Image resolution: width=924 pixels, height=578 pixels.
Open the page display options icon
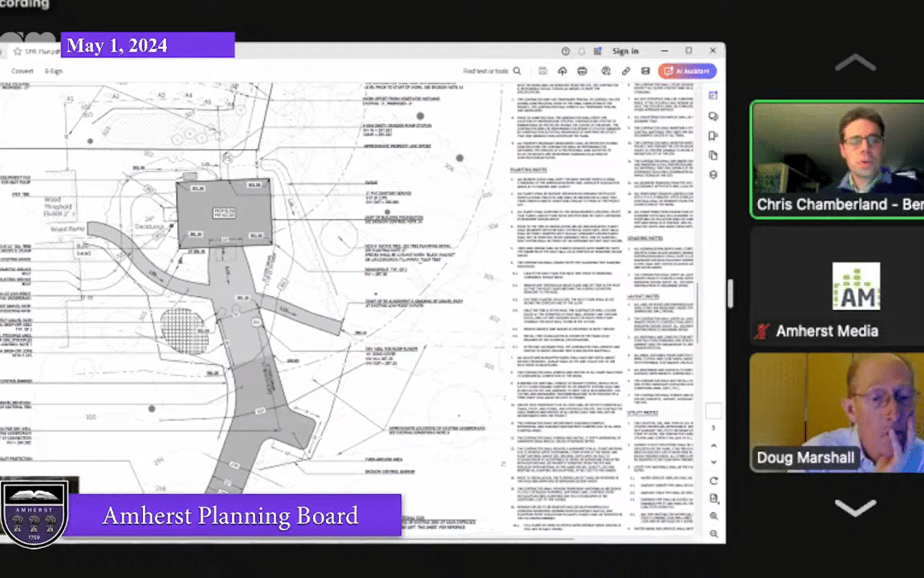714,498
